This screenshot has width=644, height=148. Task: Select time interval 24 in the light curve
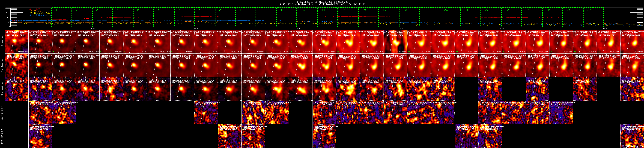pyautogui.click(x=532, y=17)
